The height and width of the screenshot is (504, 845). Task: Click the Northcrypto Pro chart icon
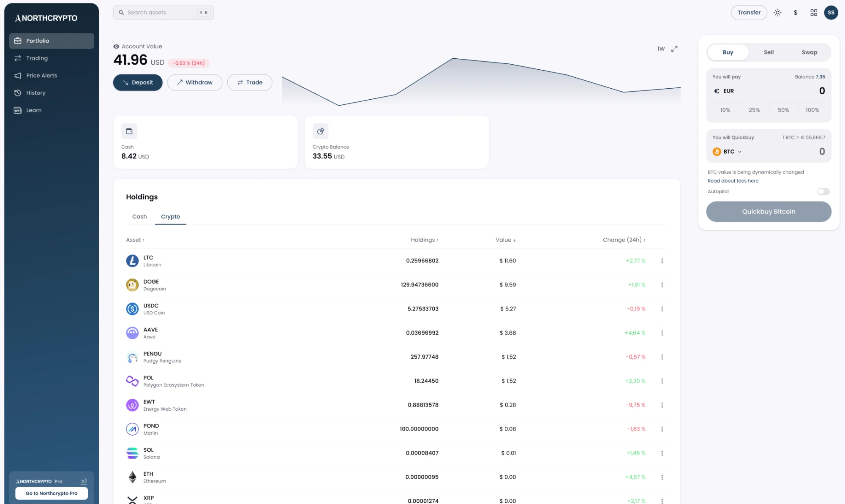point(84,482)
